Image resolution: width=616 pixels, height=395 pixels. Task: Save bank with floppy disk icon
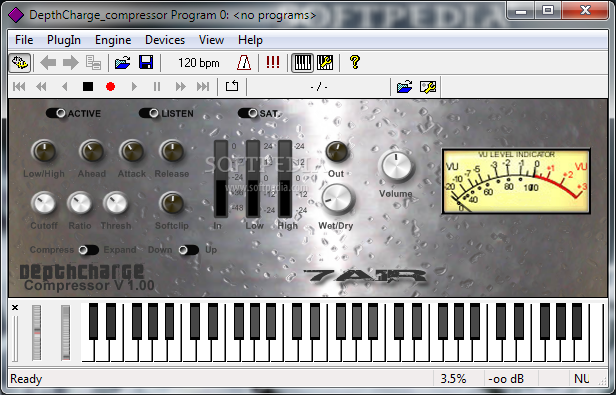[x=146, y=62]
